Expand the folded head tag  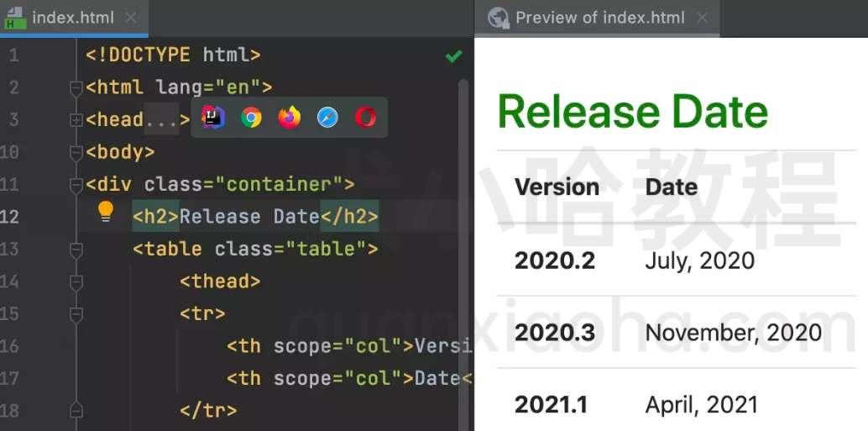click(76, 119)
